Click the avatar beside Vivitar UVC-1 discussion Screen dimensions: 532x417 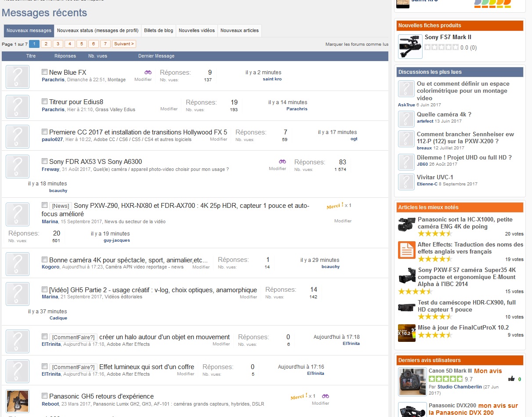tap(406, 182)
